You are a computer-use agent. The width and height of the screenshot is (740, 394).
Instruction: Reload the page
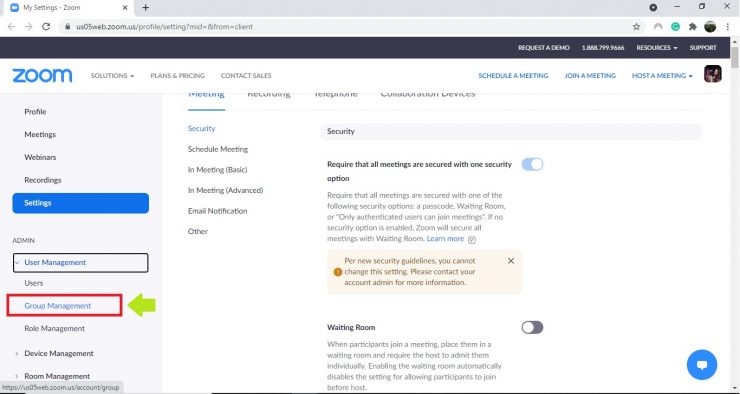point(46,26)
